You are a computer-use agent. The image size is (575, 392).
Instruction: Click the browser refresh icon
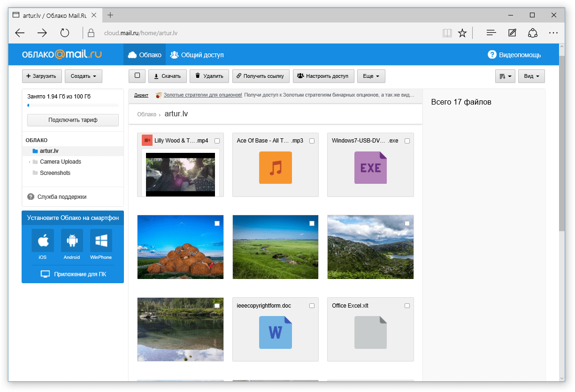click(x=65, y=33)
